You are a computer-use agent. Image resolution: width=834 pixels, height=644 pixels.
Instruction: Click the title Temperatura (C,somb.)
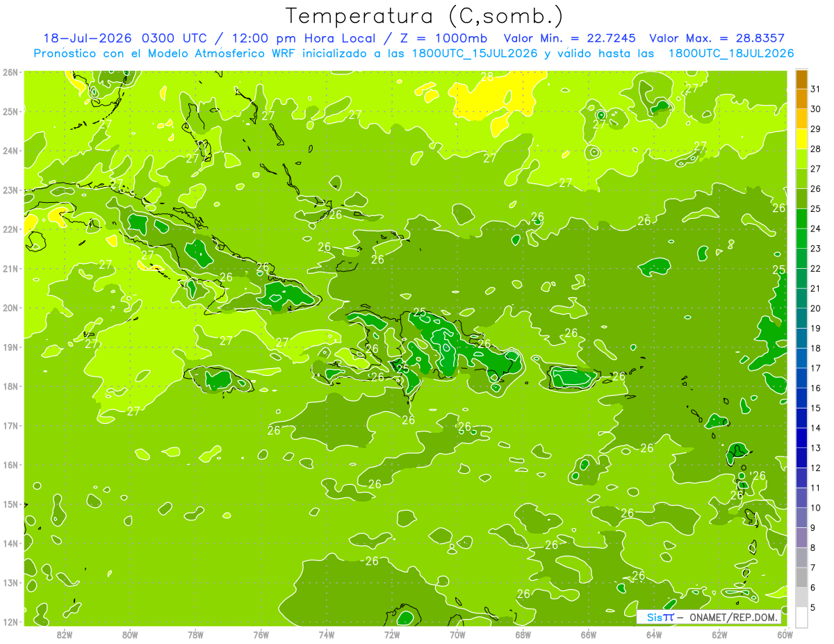pyautogui.click(x=425, y=16)
